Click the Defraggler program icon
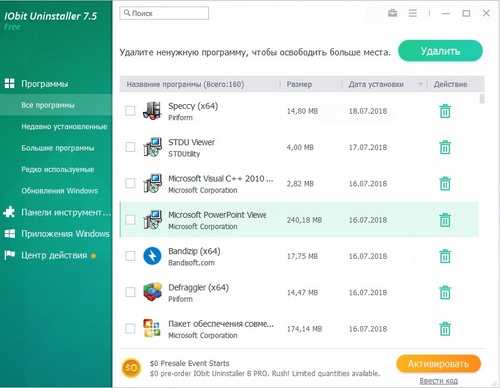The height and width of the screenshot is (388, 500). tap(152, 292)
